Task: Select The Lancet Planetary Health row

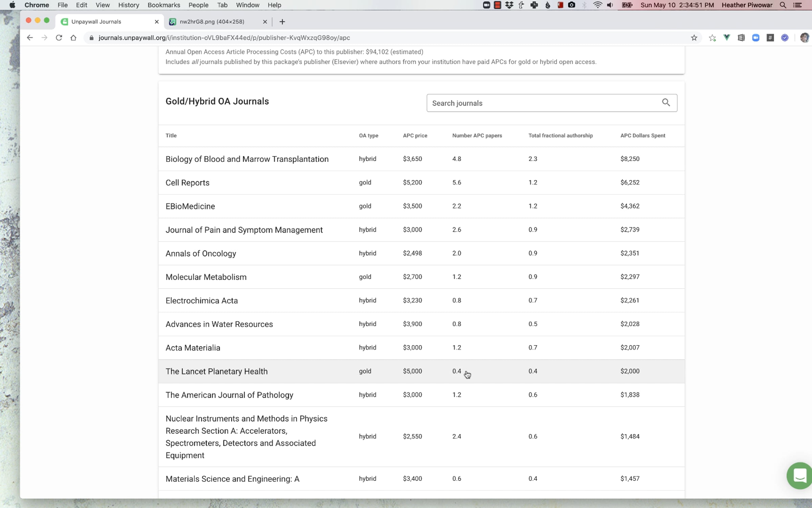Action: (421, 371)
